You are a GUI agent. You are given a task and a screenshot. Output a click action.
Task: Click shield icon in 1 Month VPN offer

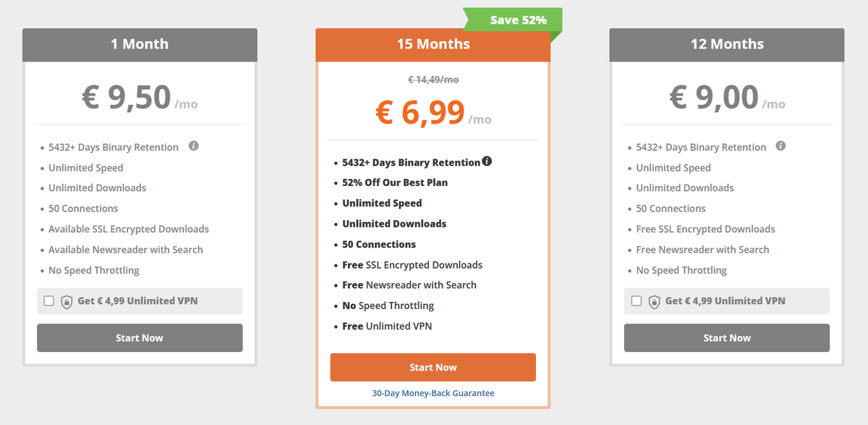(67, 301)
